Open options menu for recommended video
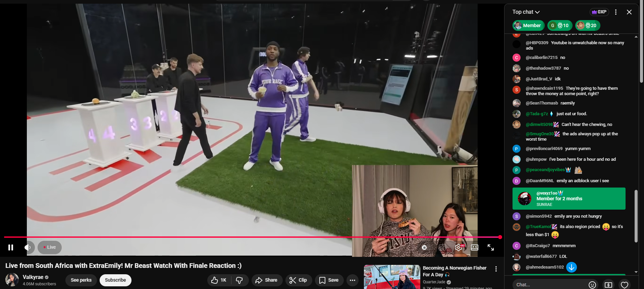This screenshot has height=289, width=644. [x=496, y=269]
